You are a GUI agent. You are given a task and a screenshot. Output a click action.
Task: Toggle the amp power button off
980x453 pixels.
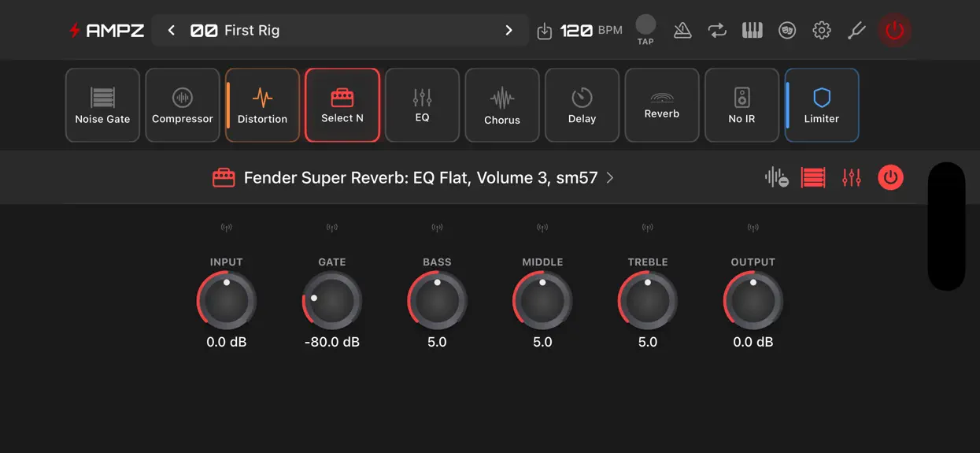tap(890, 177)
